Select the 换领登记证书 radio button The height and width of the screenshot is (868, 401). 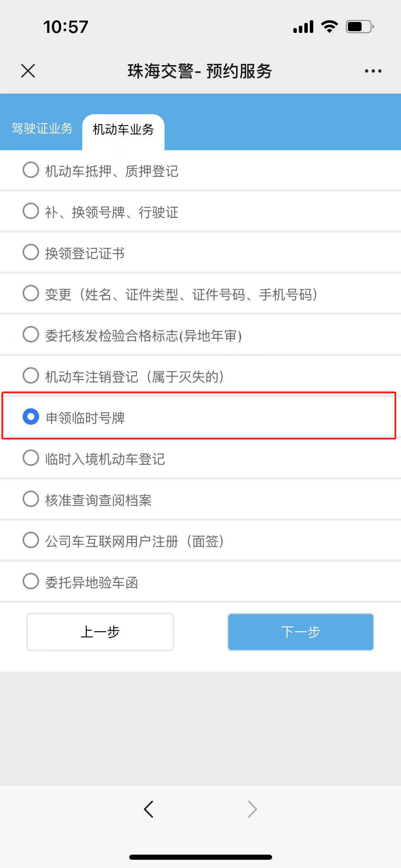[31, 252]
